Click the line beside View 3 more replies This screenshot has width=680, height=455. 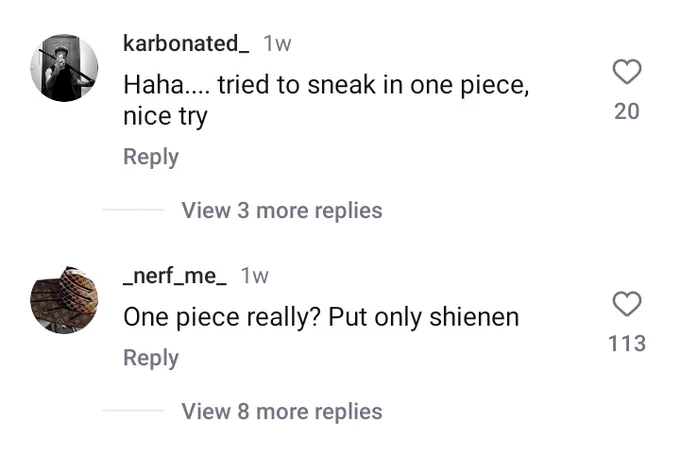[x=133, y=209]
